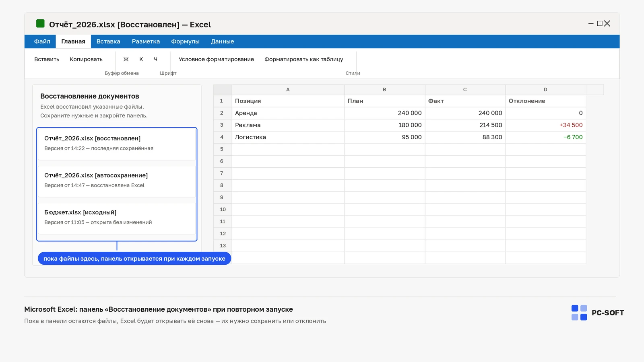Select row 1 header
Image resolution: width=644 pixels, height=362 pixels.
coord(222,101)
